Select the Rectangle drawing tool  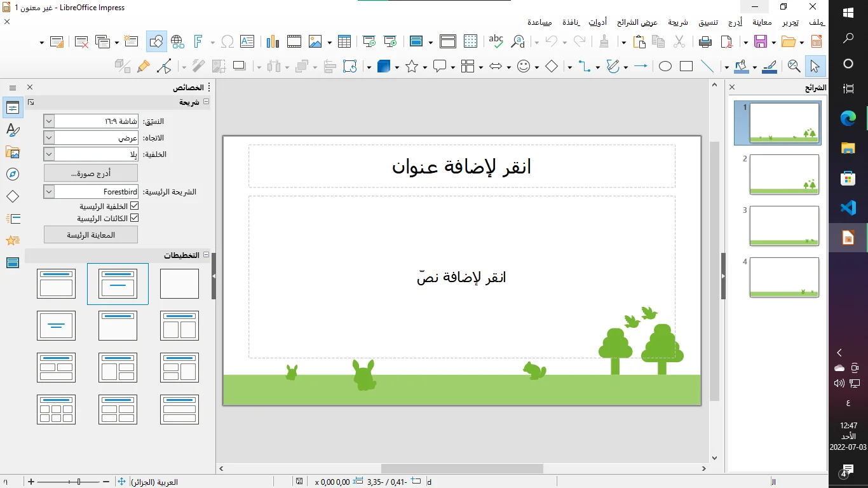point(686,66)
